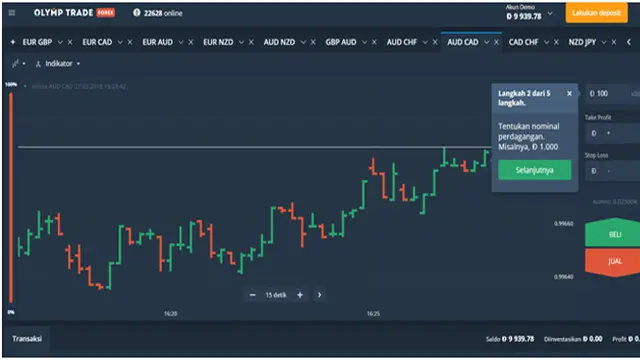The height and width of the screenshot is (360, 640).
Task: Switch to the AUD NZD tab
Action: pyautogui.click(x=279, y=42)
